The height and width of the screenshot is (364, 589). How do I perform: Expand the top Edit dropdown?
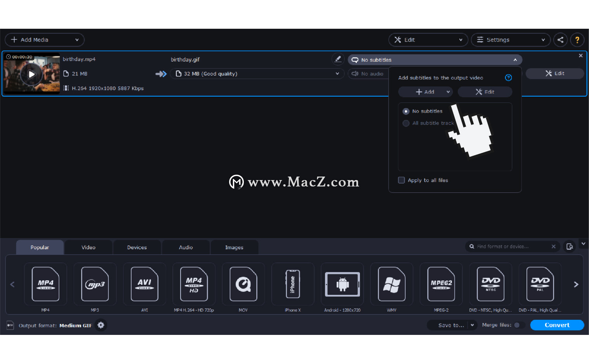pos(428,40)
